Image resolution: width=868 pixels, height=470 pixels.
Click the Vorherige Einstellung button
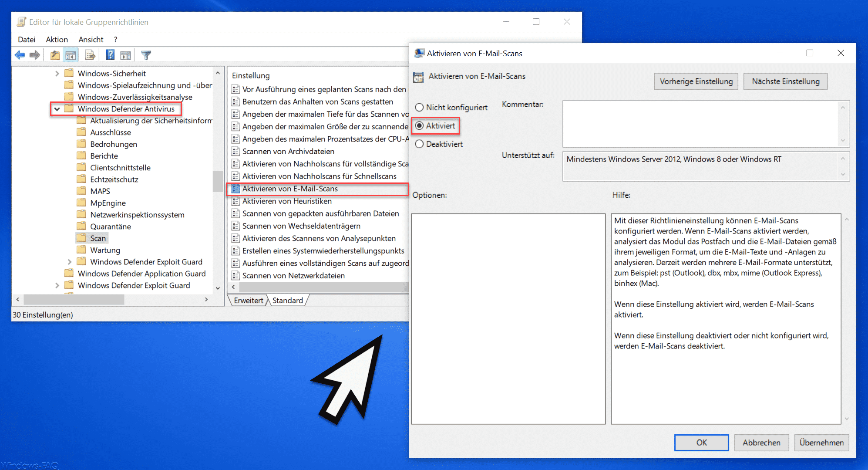click(696, 81)
